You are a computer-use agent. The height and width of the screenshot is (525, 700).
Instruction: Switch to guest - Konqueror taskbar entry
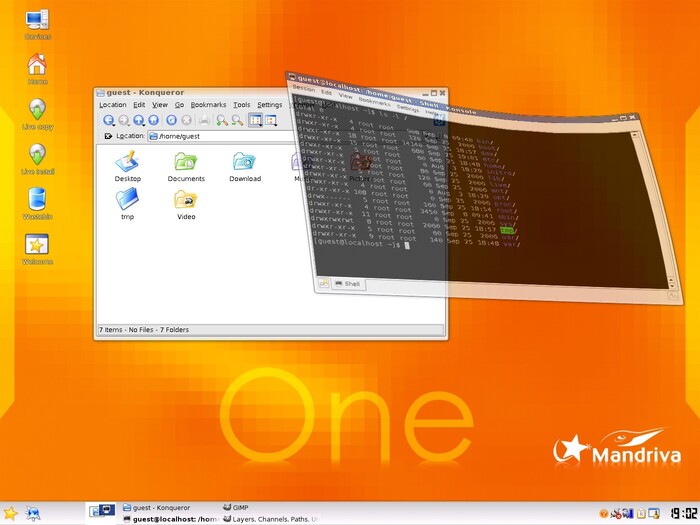pos(157,508)
